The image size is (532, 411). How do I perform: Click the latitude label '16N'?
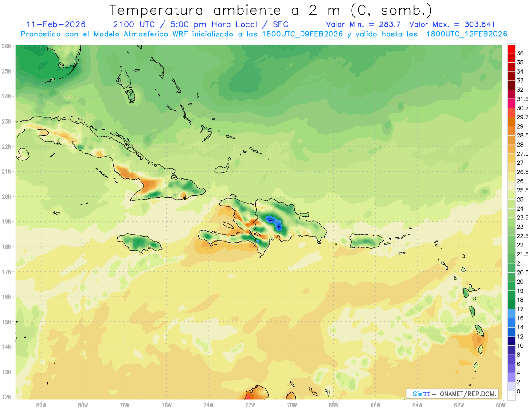coord(7,297)
